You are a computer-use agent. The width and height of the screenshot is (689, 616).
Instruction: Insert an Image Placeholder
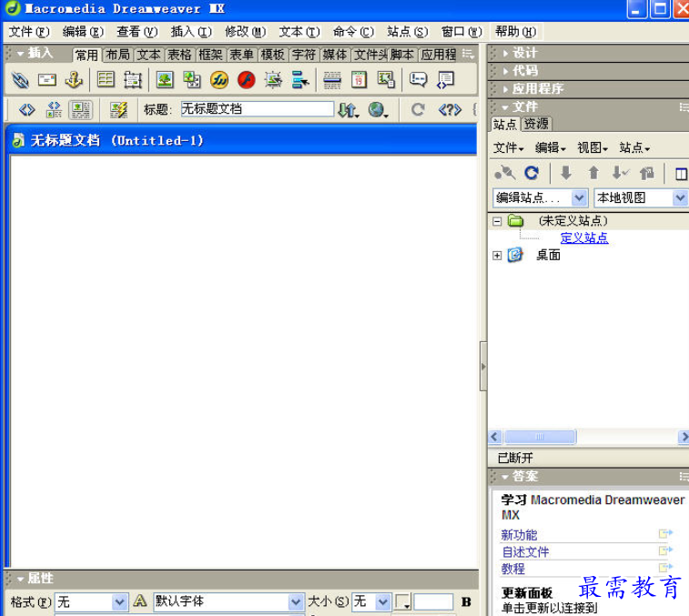(191, 80)
